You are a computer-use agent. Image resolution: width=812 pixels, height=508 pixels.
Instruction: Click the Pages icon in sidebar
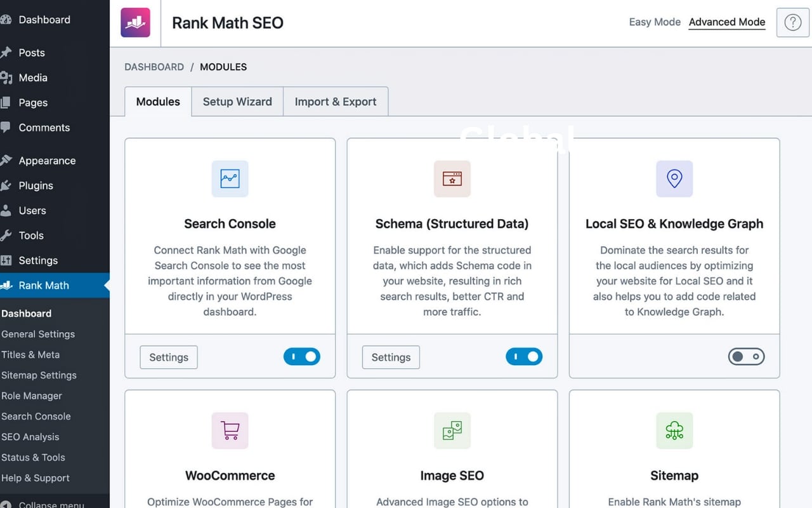(6, 102)
